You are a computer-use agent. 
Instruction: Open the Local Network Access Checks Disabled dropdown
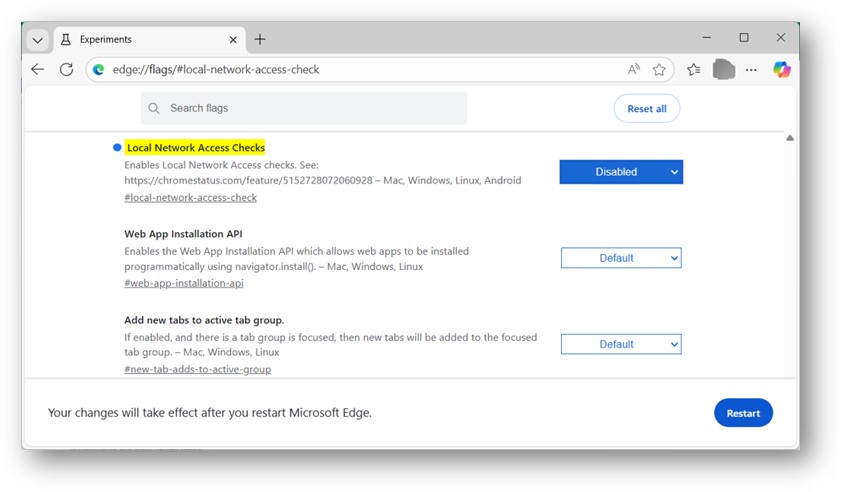click(x=621, y=172)
